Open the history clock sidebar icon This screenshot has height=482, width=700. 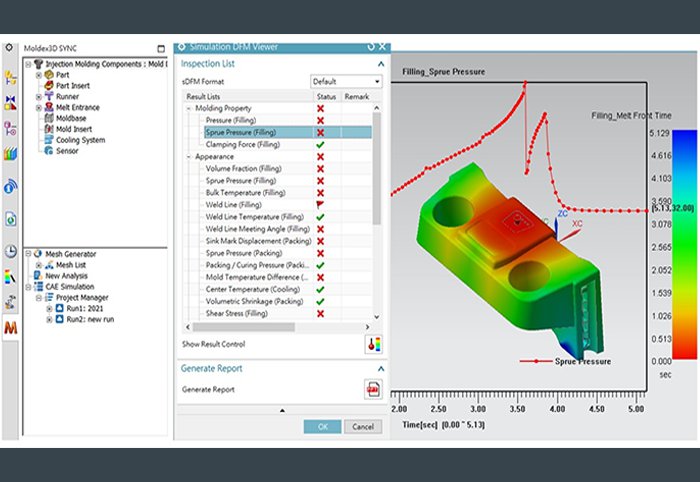(10, 251)
